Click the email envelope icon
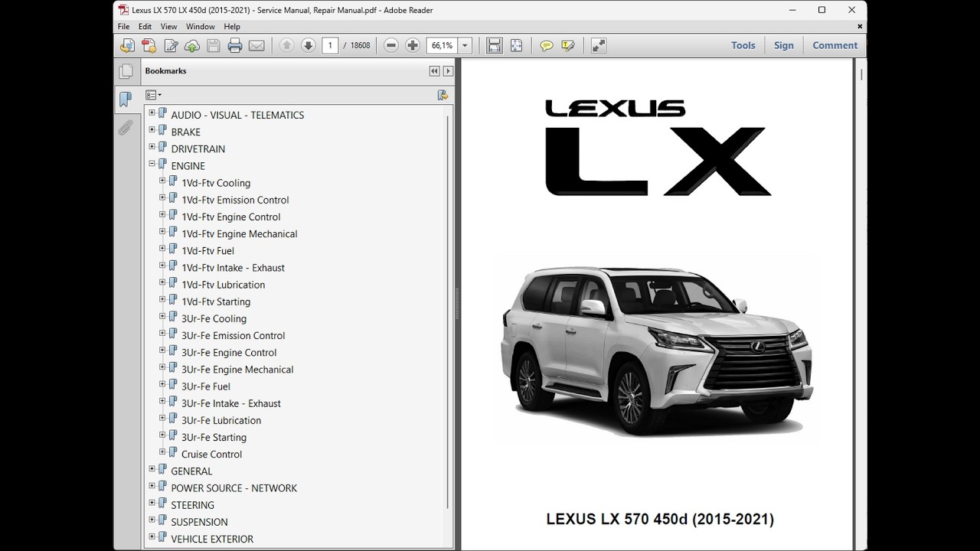980x551 pixels. tap(256, 46)
